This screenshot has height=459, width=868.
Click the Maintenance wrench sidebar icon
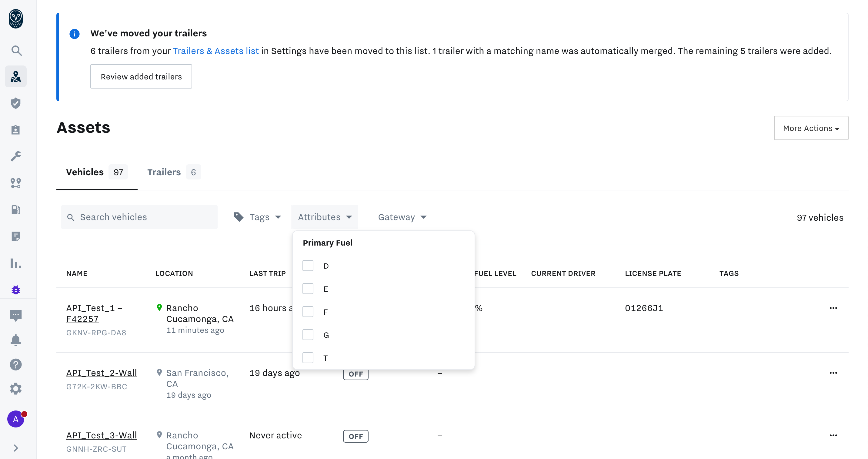(x=16, y=156)
